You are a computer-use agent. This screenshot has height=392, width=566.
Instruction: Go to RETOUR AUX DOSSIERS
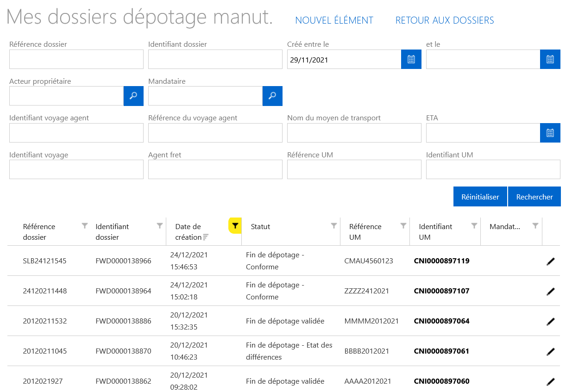point(445,20)
